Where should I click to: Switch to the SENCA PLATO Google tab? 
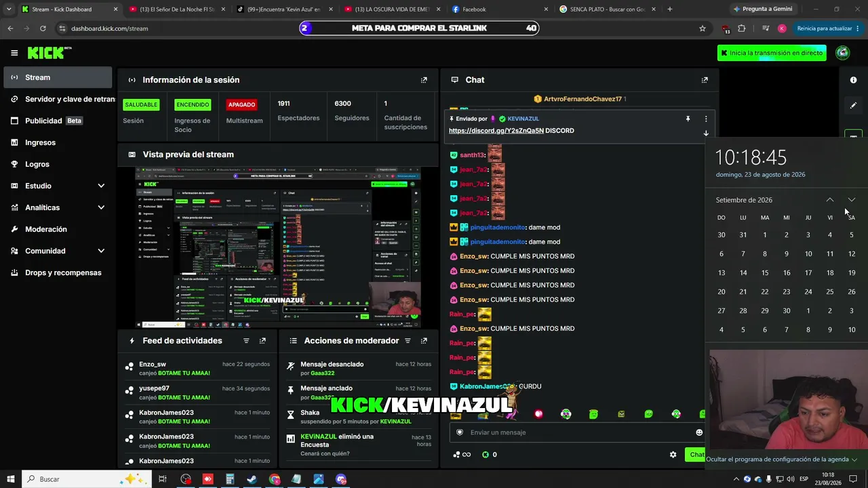[608, 9]
